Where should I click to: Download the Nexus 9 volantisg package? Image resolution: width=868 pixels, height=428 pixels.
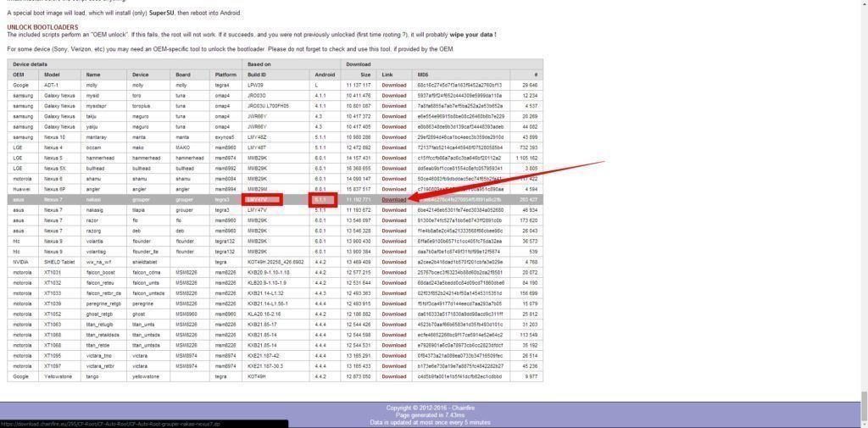393,252
